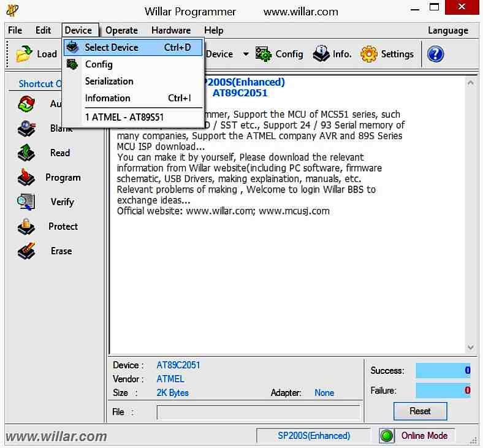This screenshot has width=483, height=448.
Task: Click the www.willar.com status bar logo
Action: (x=56, y=436)
